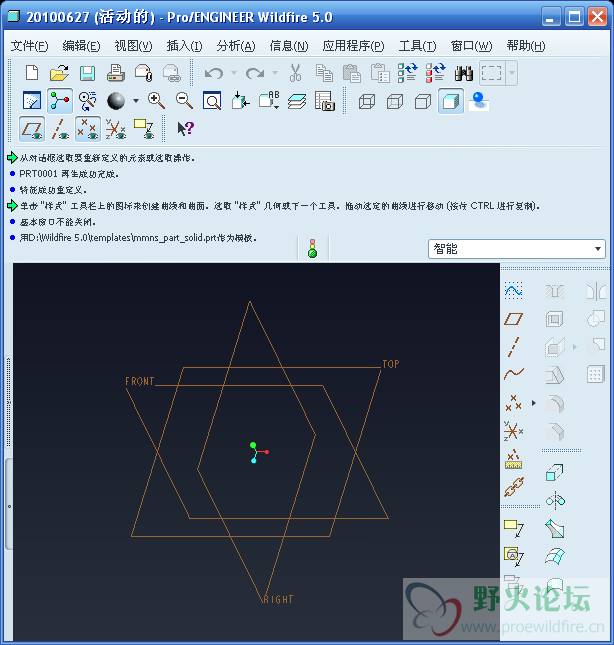Enable shaded display mode
This screenshot has width=614, height=645.
coord(451,101)
